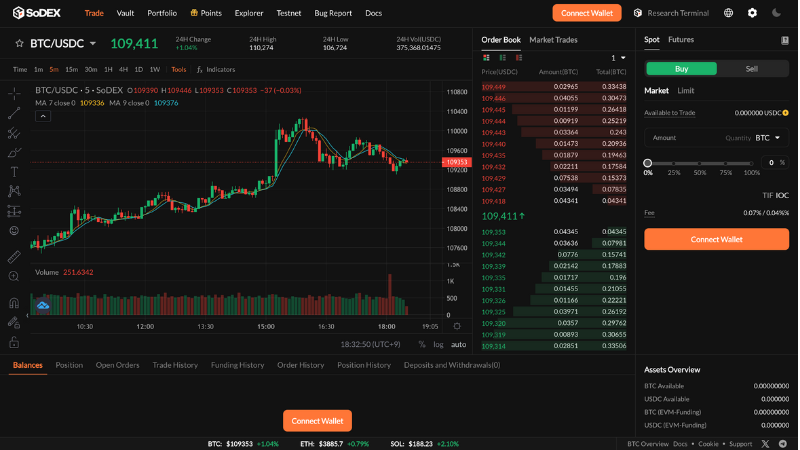Screen dimensions: 800x450
Task: Toggle lock all drawings
Action: tap(14, 342)
